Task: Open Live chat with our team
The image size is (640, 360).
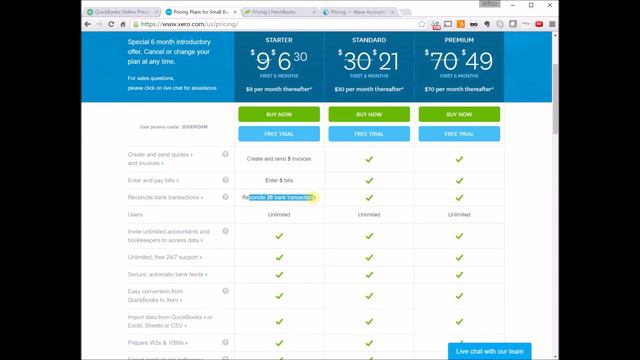Action: coord(490,351)
